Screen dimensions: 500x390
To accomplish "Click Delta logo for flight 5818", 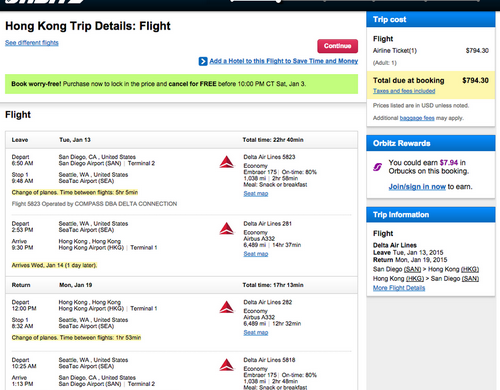I will (227, 365).
